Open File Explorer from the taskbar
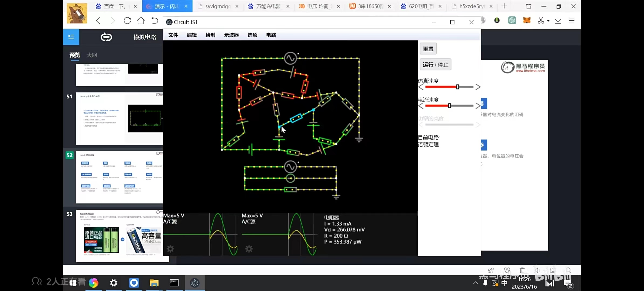The height and width of the screenshot is (291, 644). (154, 283)
